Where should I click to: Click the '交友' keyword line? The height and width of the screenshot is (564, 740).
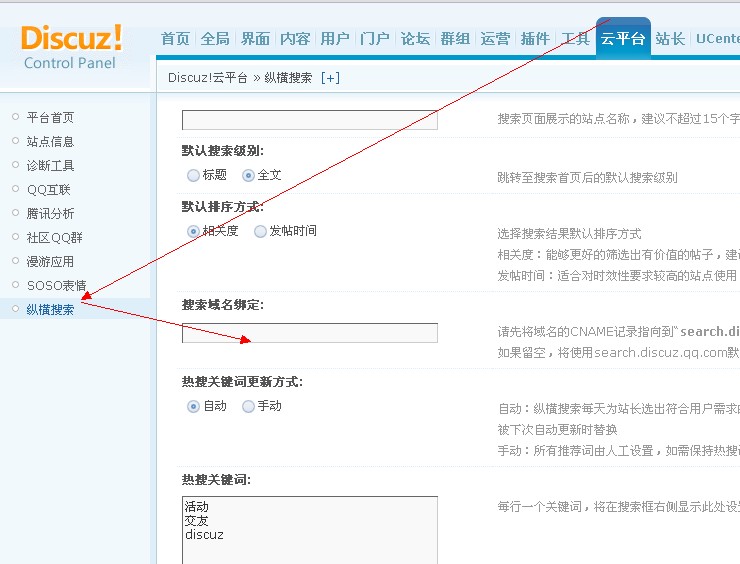coord(196,521)
